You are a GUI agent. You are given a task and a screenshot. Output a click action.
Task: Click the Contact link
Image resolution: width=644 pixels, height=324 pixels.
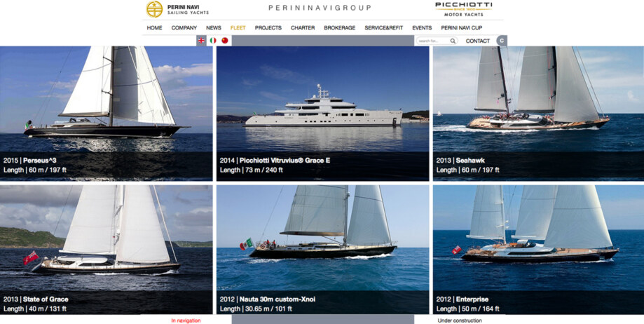478,41
